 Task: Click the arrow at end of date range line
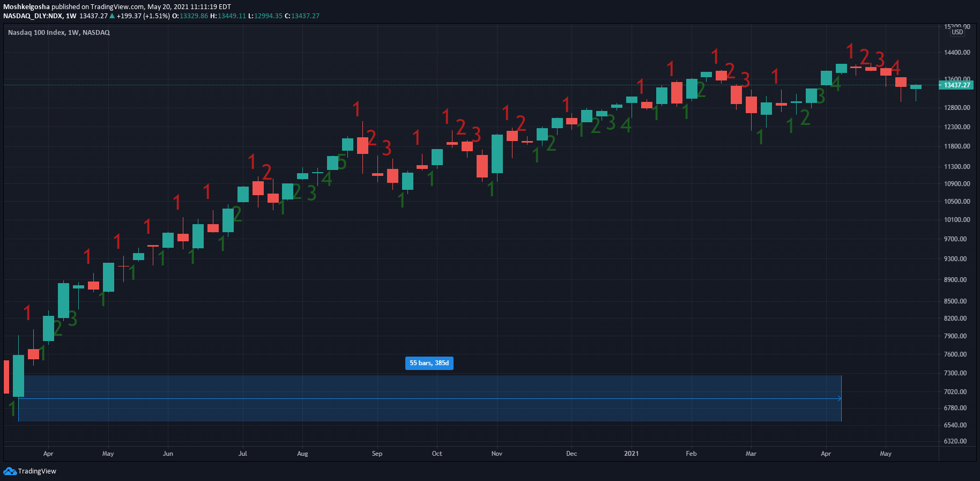click(839, 398)
